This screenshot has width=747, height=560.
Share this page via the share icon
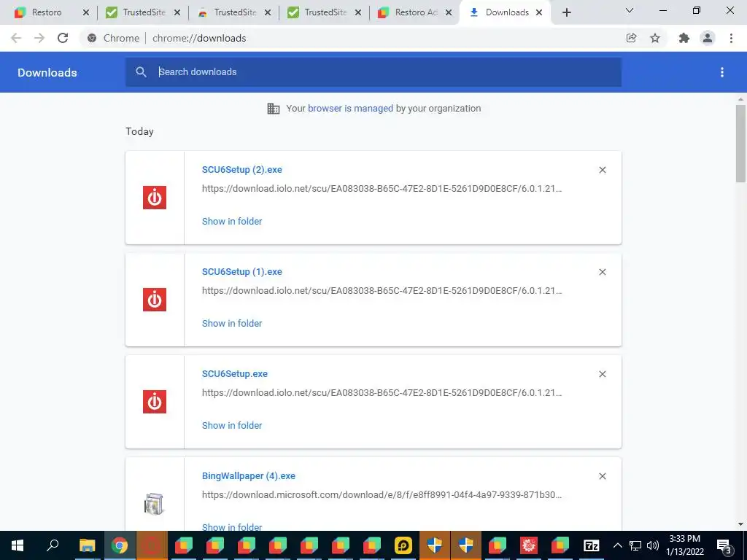[x=632, y=38]
